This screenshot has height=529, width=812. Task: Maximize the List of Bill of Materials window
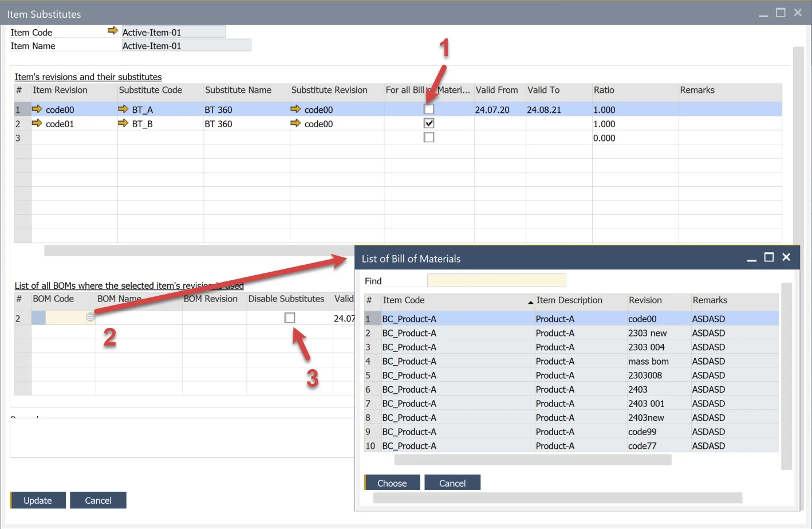click(x=769, y=257)
